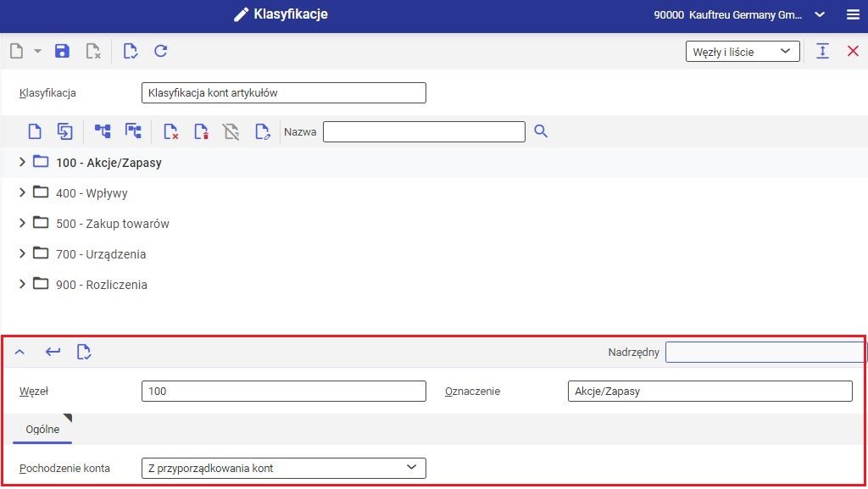The image size is (868, 489).
Task: Click the Collapse all tree icon
Action: 133,131
